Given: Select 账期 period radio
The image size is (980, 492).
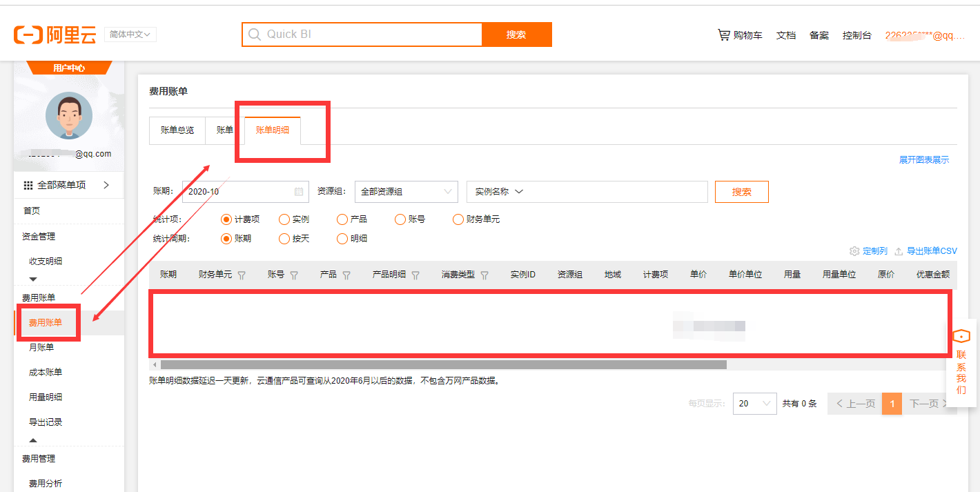Looking at the screenshot, I should click(226, 239).
